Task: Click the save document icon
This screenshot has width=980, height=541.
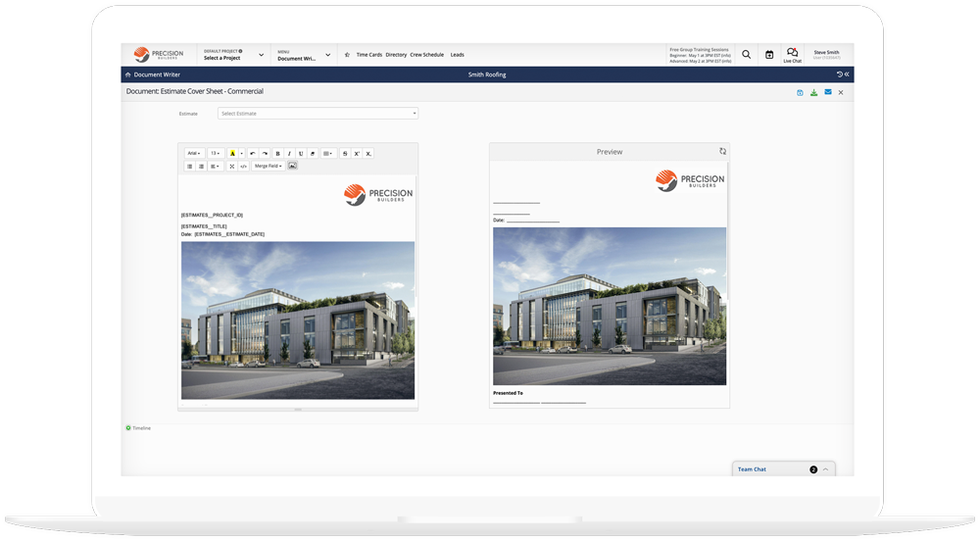Action: pyautogui.click(x=800, y=92)
